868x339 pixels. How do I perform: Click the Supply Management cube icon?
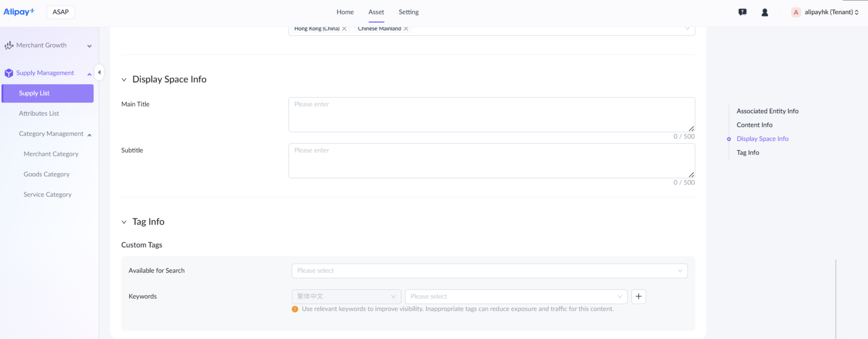(x=9, y=73)
